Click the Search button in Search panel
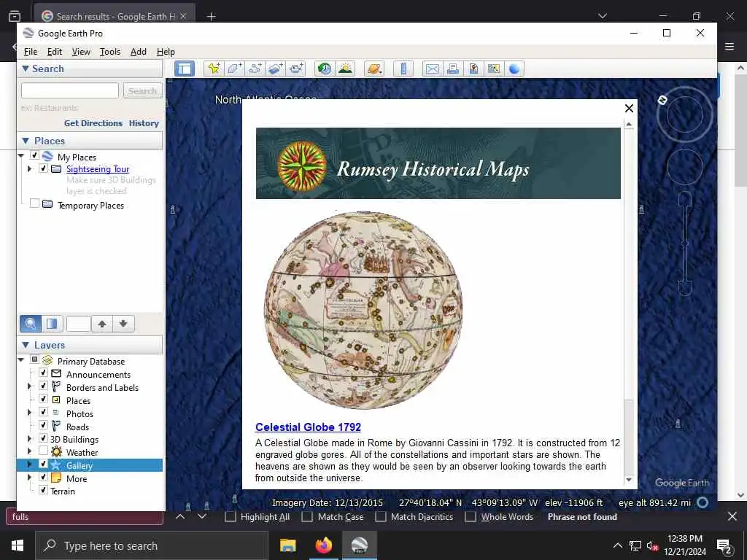747x560 pixels. pos(142,90)
